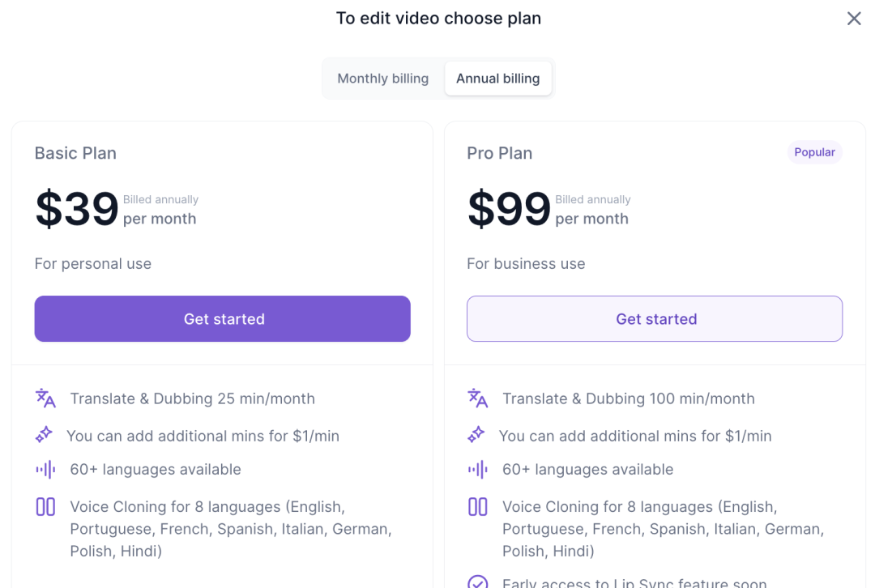Image resolution: width=875 pixels, height=588 pixels.
Task: Click the audio waveform icon in Basic Plan
Action: click(45, 470)
